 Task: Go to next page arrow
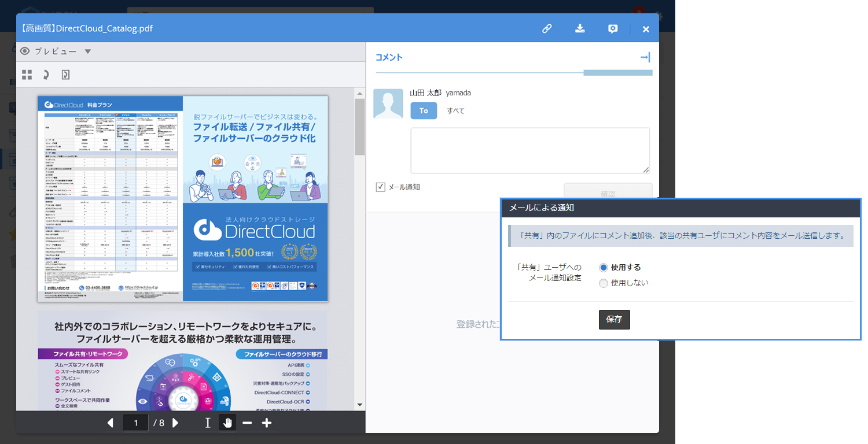pos(175,423)
